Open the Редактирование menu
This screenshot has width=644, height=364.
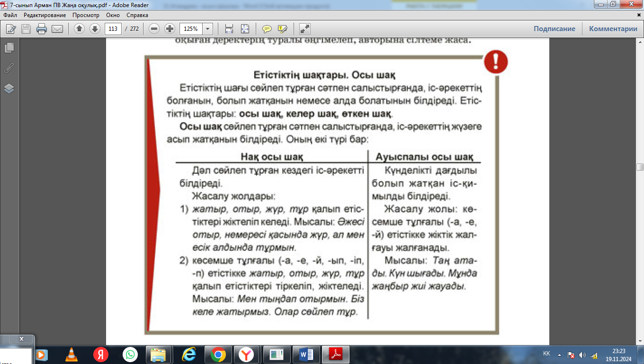pyautogui.click(x=45, y=15)
